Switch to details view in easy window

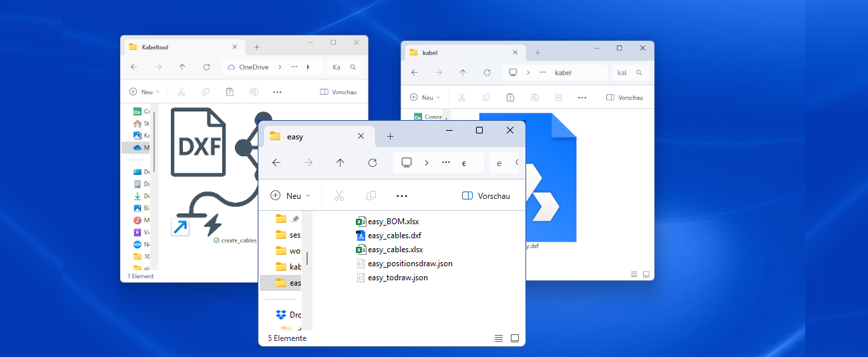pos(498,338)
